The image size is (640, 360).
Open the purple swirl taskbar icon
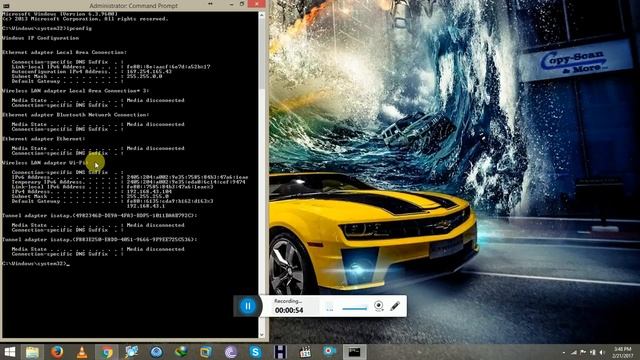click(231, 352)
